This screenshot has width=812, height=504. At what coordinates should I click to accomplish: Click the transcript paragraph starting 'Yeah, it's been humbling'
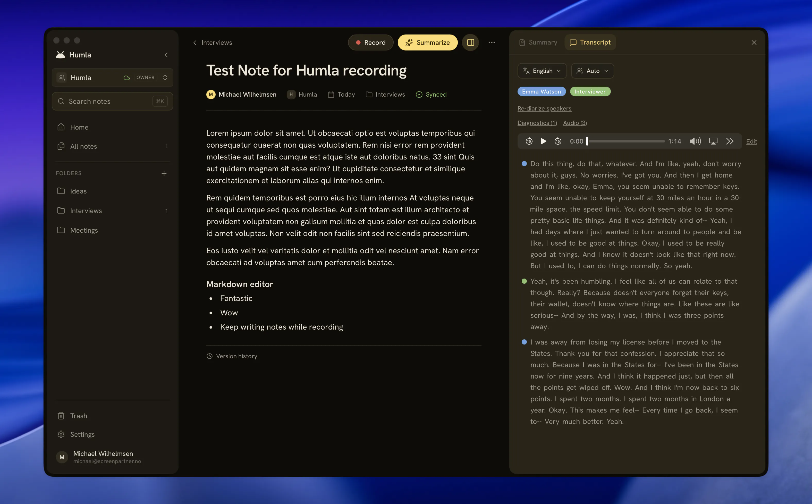(x=635, y=304)
